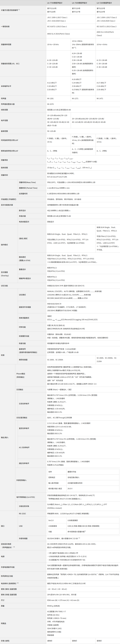Click the 校准履历功能 sub-label
120x644 pixels.
pyautogui.click(x=24, y=336)
